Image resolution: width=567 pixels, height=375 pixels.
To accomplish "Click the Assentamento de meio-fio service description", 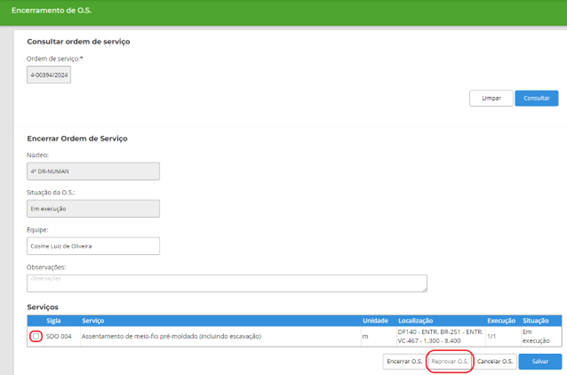I will tap(171, 336).
